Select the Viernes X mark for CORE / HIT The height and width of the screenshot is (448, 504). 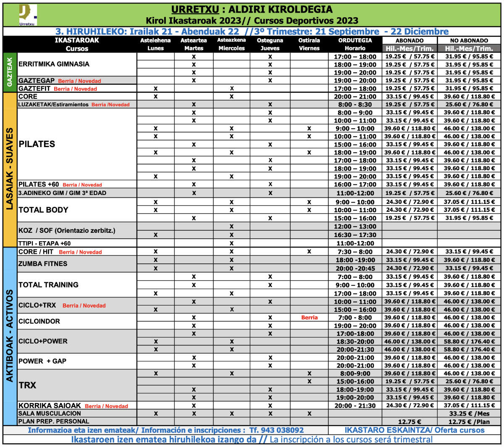click(309, 252)
